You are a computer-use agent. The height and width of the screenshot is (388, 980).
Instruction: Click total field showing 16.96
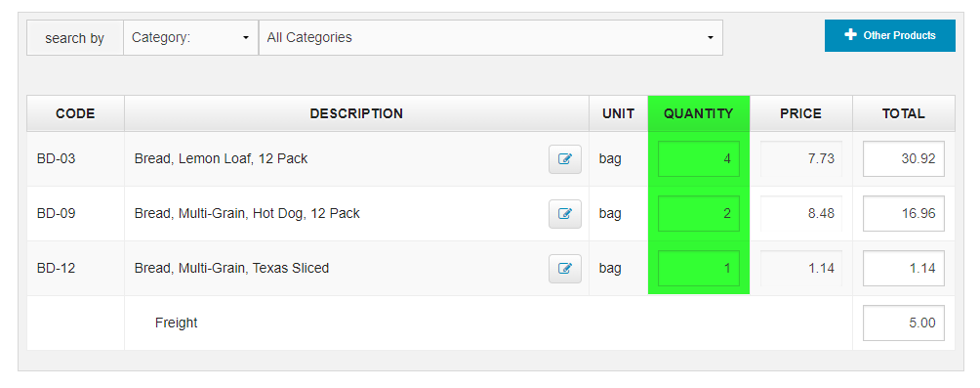pyautogui.click(x=904, y=213)
